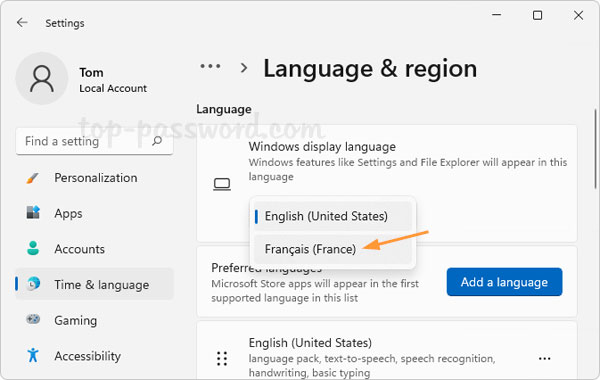Click the Gaming controller icon
The width and height of the screenshot is (600, 380).
point(33,319)
